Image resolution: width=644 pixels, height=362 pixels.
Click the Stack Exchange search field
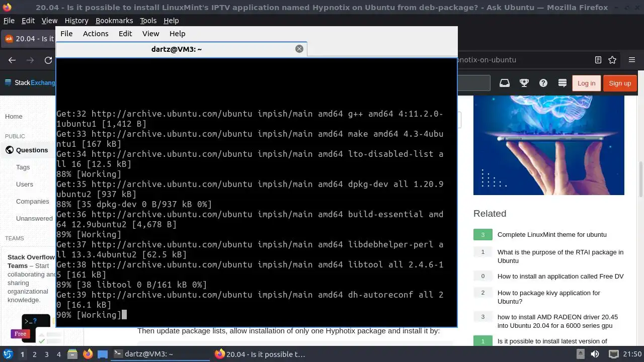point(473,83)
